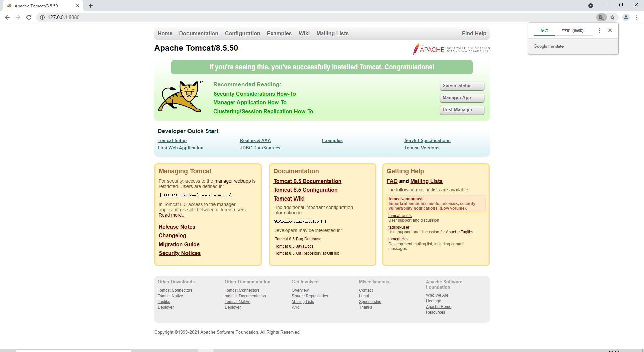Open the Tomcat Versions link
Image resolution: width=644 pixels, height=352 pixels.
(x=422, y=148)
